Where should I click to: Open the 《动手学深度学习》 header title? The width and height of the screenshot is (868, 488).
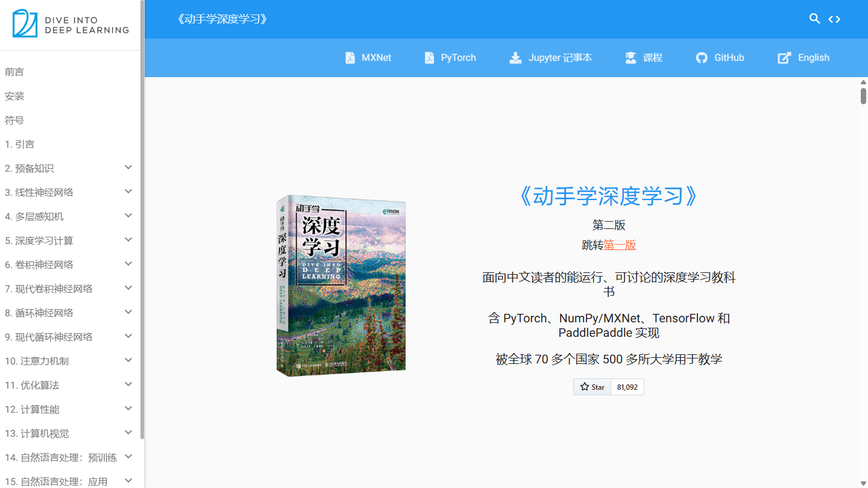[221, 19]
